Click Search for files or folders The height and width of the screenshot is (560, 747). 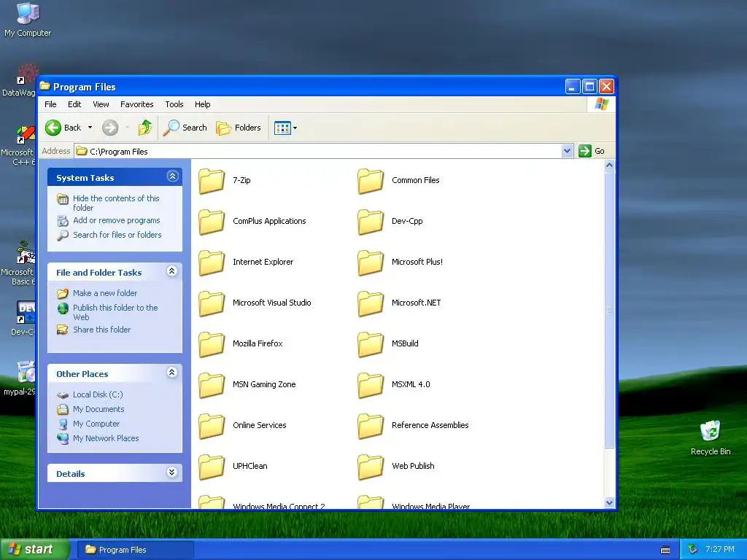117,235
